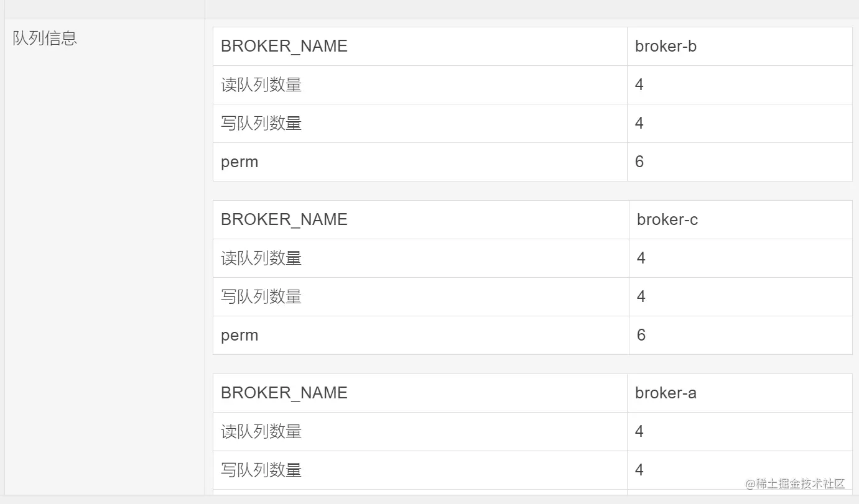Select perm value 6 for broker-b
Viewport: 859px width, 504px height.
(x=639, y=162)
